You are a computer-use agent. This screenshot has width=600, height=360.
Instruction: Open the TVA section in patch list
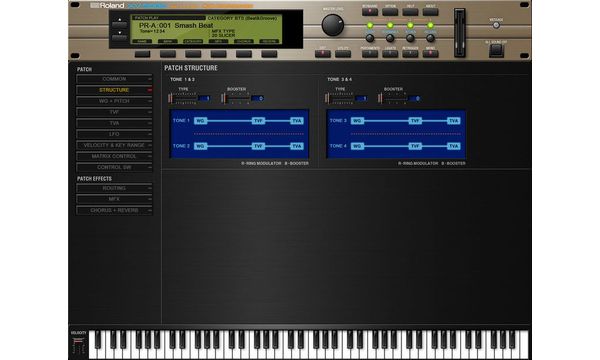[114, 123]
